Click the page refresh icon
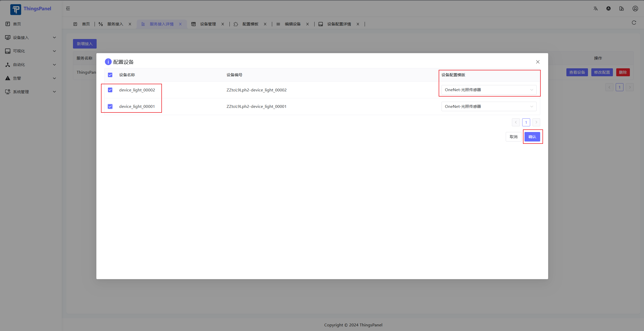The width and height of the screenshot is (644, 331). pos(634,23)
